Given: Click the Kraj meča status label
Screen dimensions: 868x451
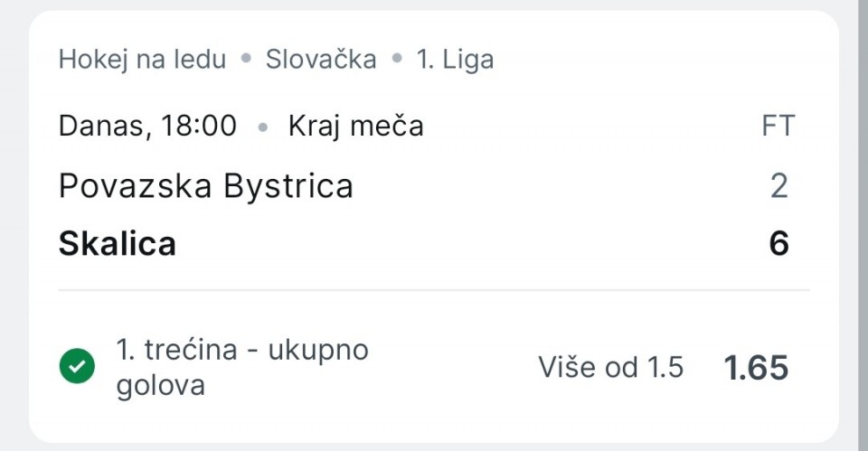Looking at the screenshot, I should pyautogui.click(x=355, y=126).
